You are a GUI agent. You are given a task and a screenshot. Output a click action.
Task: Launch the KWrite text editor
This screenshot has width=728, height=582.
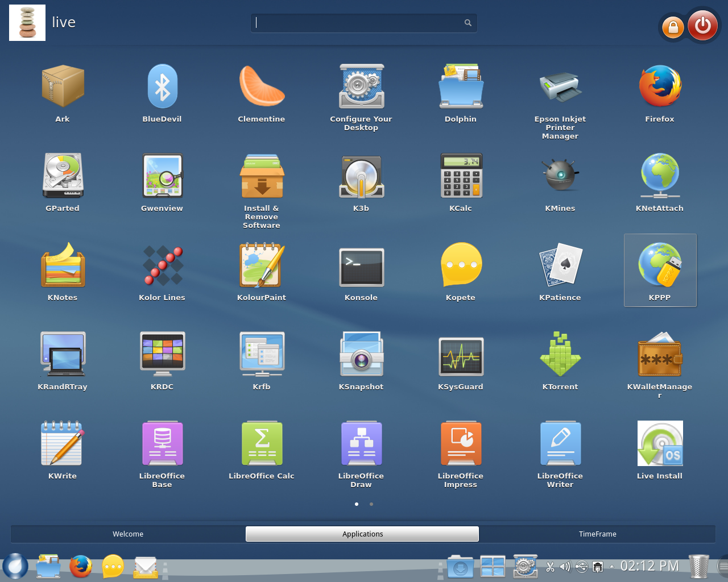pos(63,450)
